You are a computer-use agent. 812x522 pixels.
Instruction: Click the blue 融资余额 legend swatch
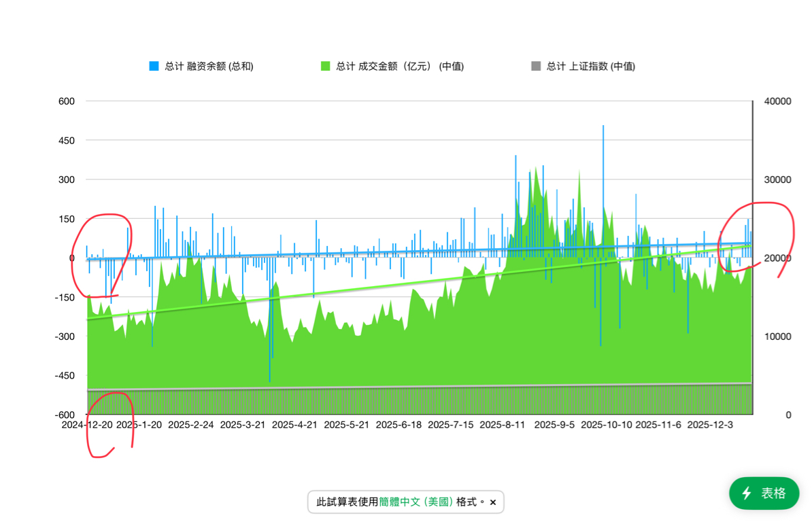pyautogui.click(x=154, y=66)
